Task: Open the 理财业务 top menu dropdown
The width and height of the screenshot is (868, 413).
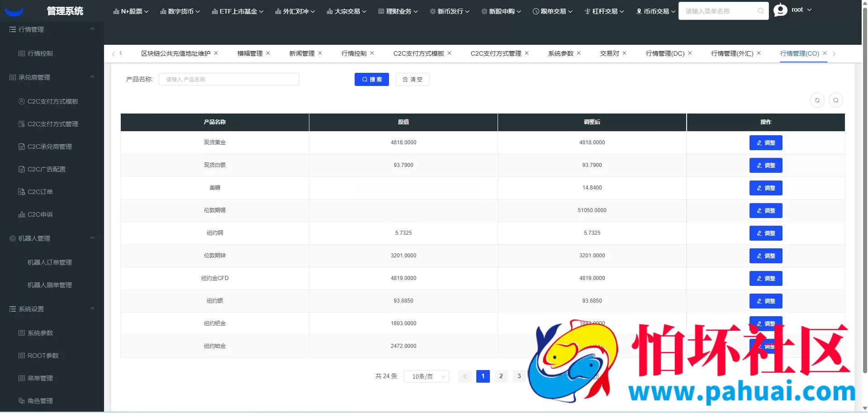Action: point(398,11)
